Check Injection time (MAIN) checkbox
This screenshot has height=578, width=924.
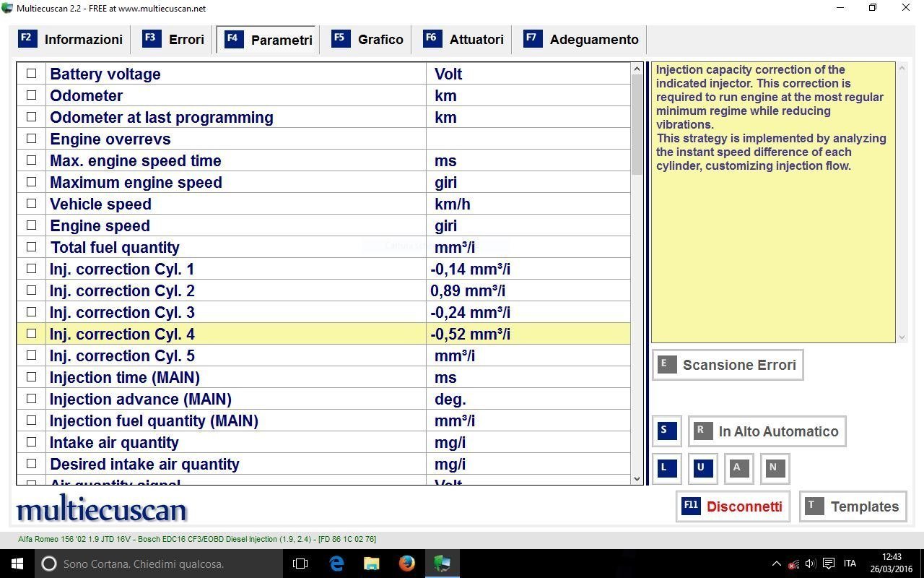[31, 376]
